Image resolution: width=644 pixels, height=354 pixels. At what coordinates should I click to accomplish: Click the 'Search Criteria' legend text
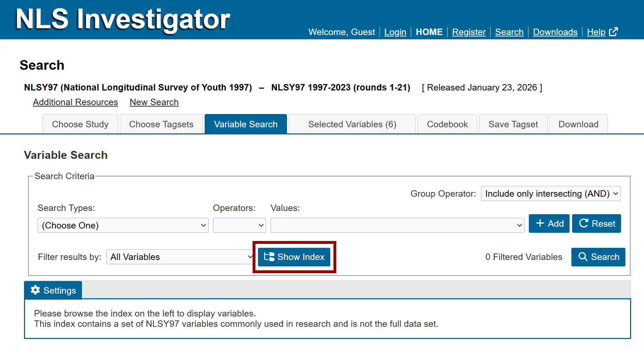coord(64,176)
